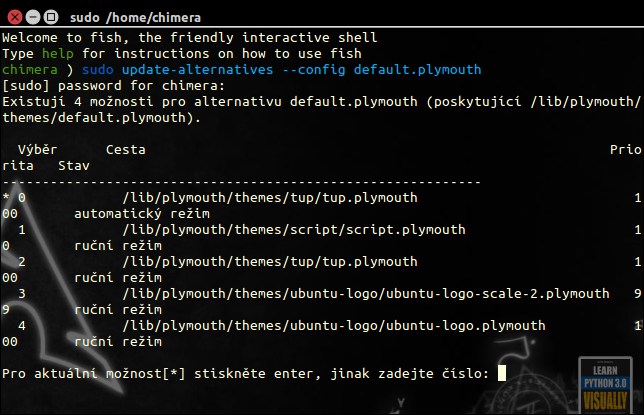
Task: Click the input cursor after 'zadejte číslo:'
Action: coord(502,374)
